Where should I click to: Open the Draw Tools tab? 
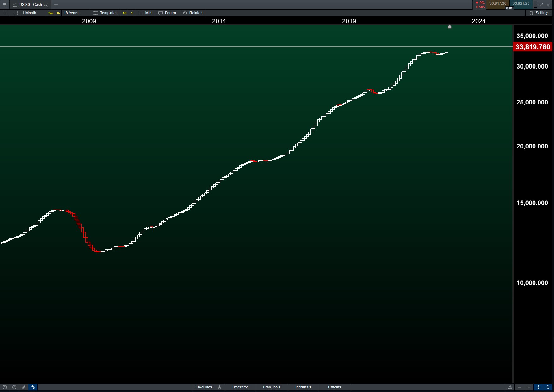(x=271, y=387)
